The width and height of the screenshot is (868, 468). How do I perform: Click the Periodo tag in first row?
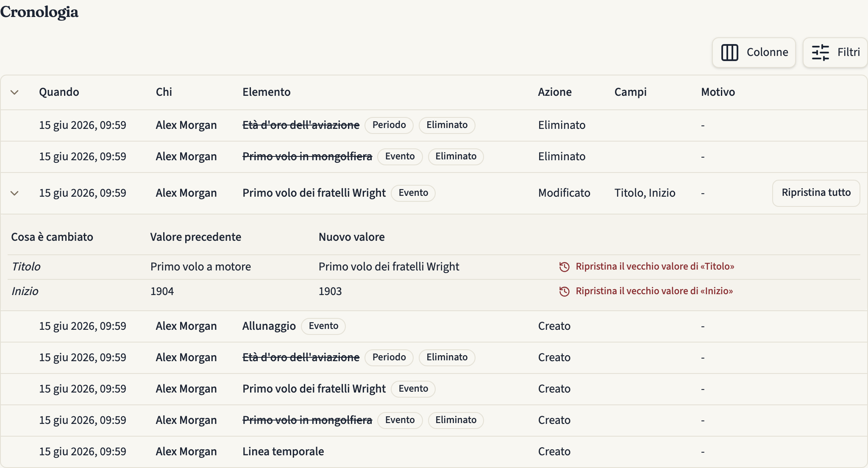[389, 125]
